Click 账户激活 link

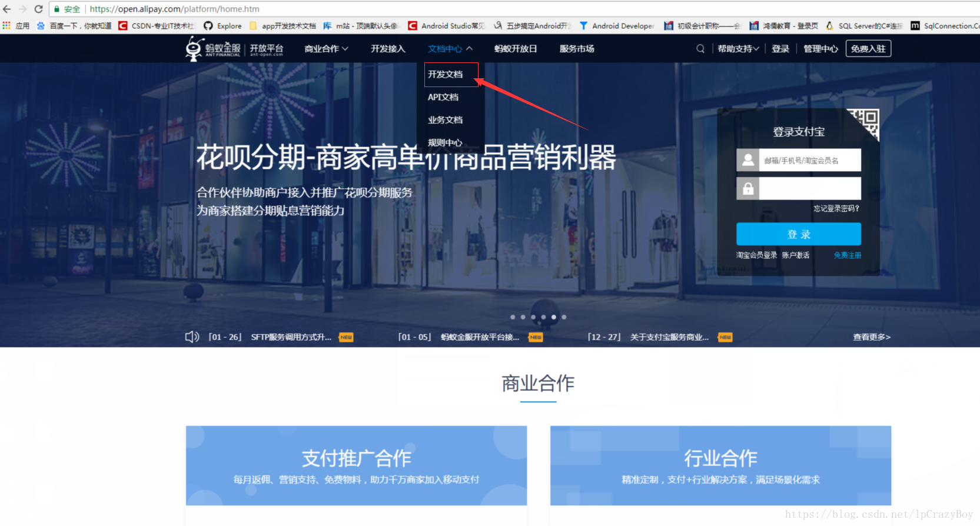point(796,255)
